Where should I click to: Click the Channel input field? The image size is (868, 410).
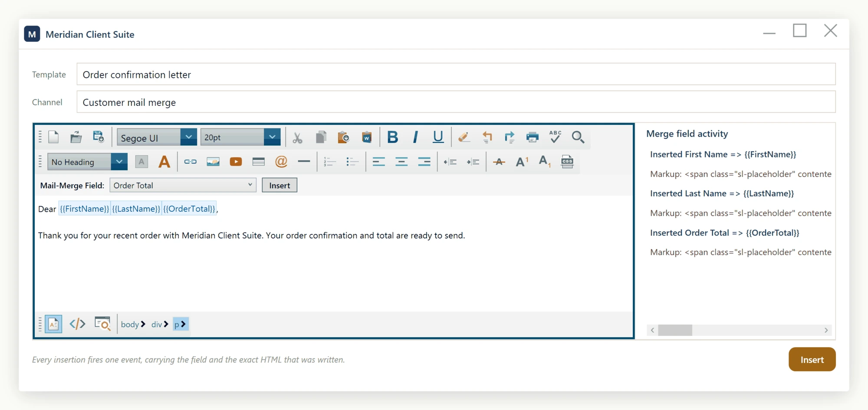click(456, 102)
